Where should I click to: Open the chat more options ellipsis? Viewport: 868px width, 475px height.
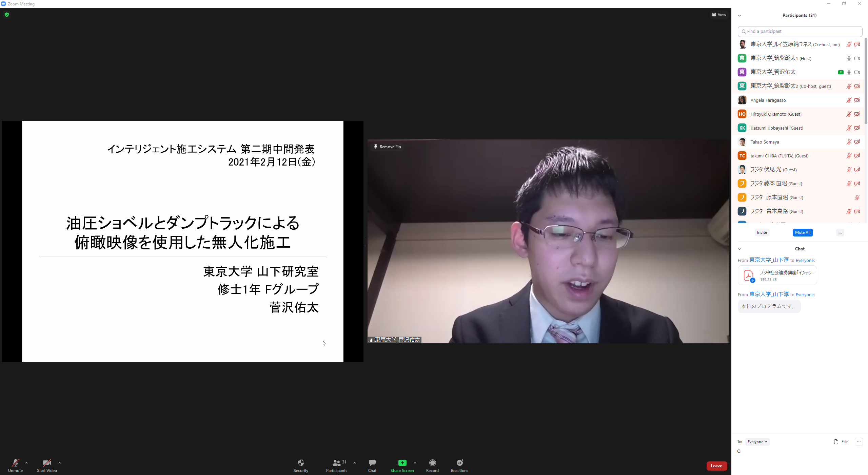coord(859,442)
